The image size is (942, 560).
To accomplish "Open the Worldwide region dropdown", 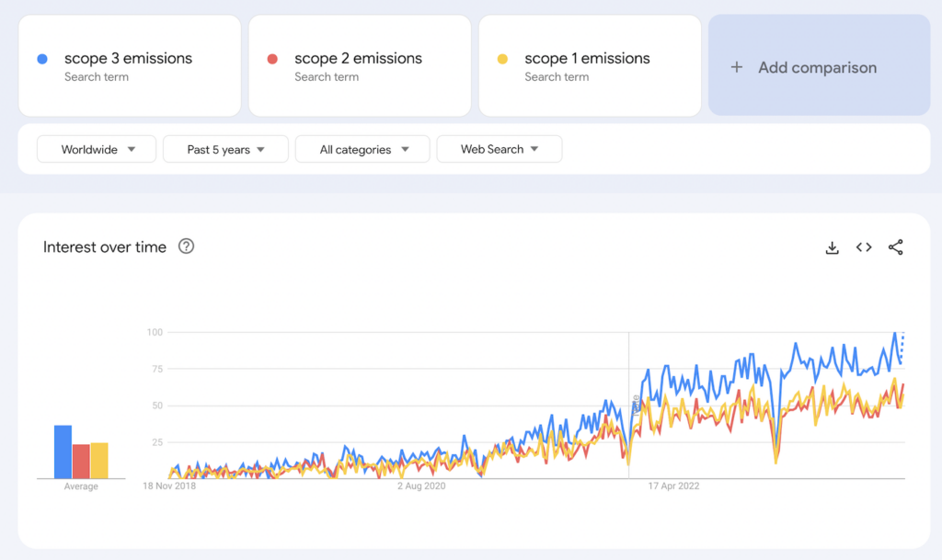I will (x=98, y=149).
